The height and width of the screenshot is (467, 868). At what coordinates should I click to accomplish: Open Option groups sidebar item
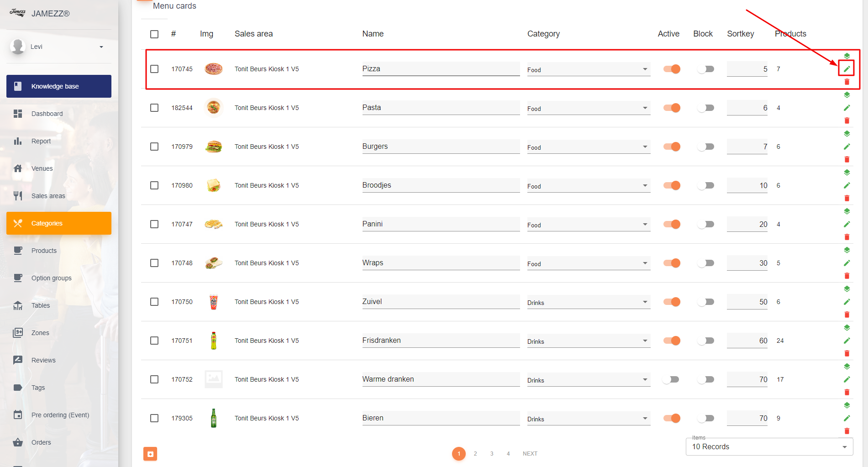tap(59, 278)
